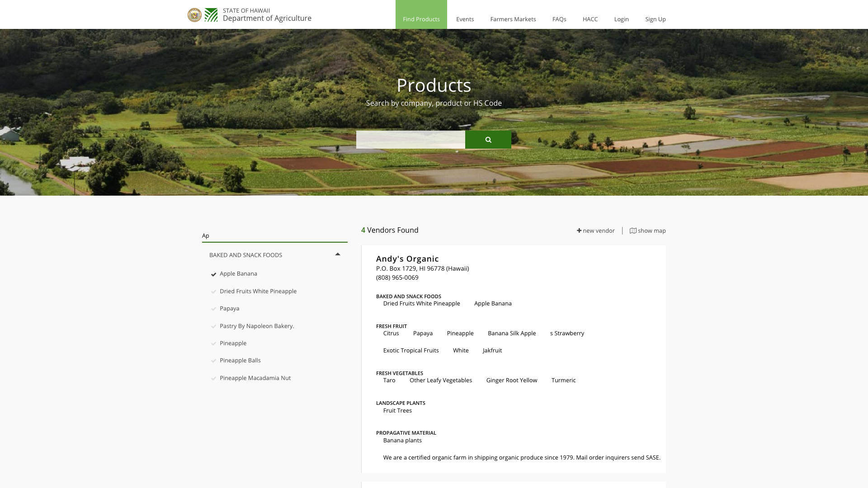Go to Farmers Markets page
Viewport: 868px width, 488px height.
pyautogui.click(x=513, y=19)
